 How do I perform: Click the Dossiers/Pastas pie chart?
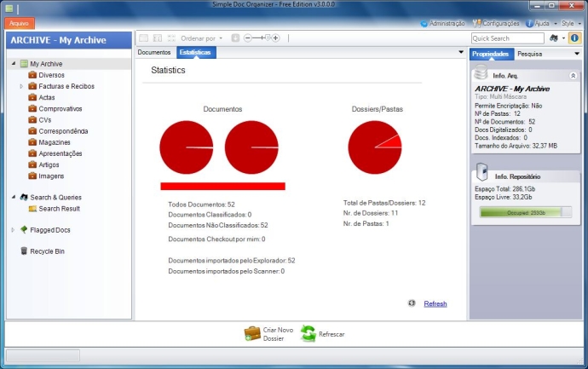(x=375, y=147)
